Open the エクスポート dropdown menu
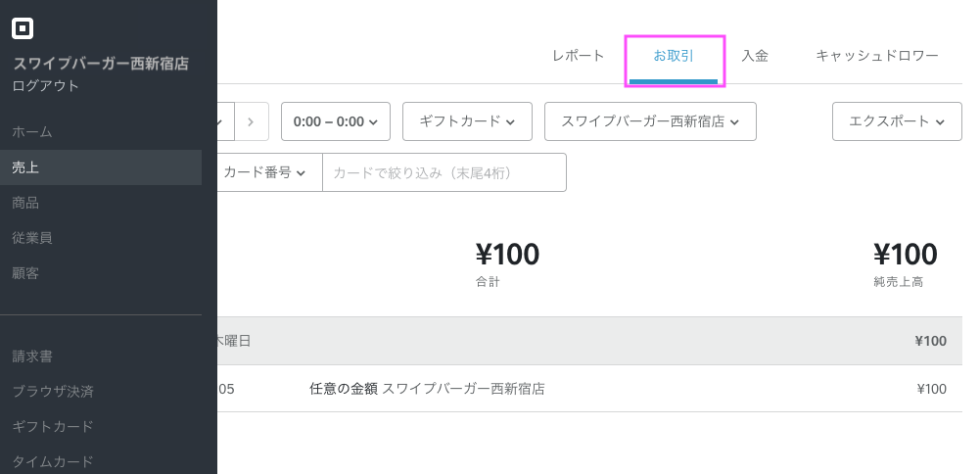Image resolution: width=980 pixels, height=474 pixels. (x=897, y=121)
